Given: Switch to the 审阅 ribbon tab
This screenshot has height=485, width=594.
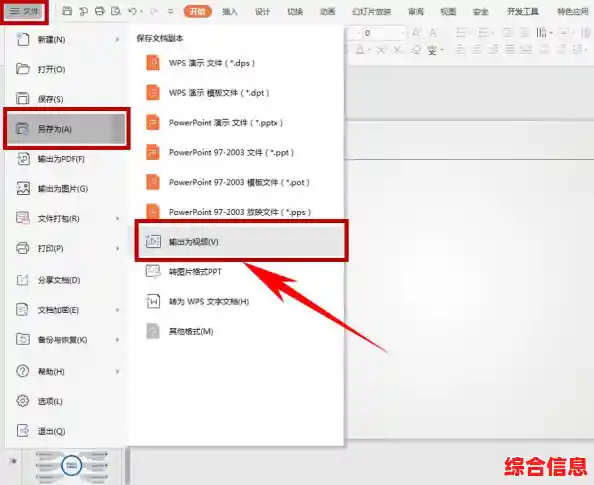Looking at the screenshot, I should pos(416,12).
